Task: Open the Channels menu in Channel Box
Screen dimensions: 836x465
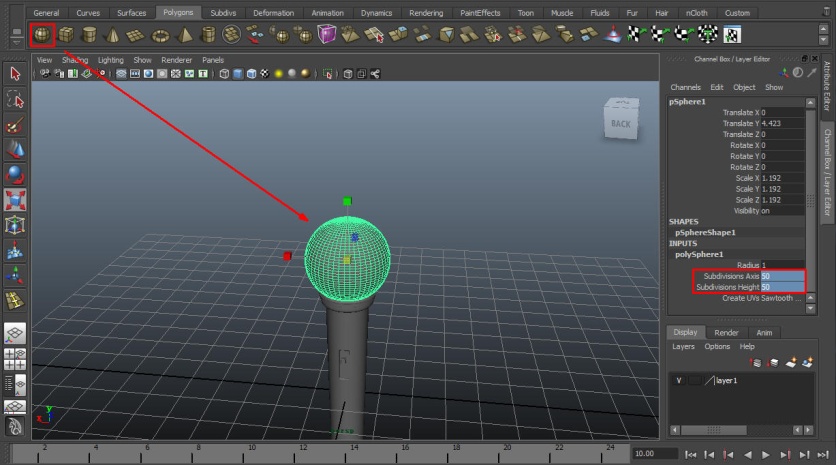Action: [x=685, y=87]
